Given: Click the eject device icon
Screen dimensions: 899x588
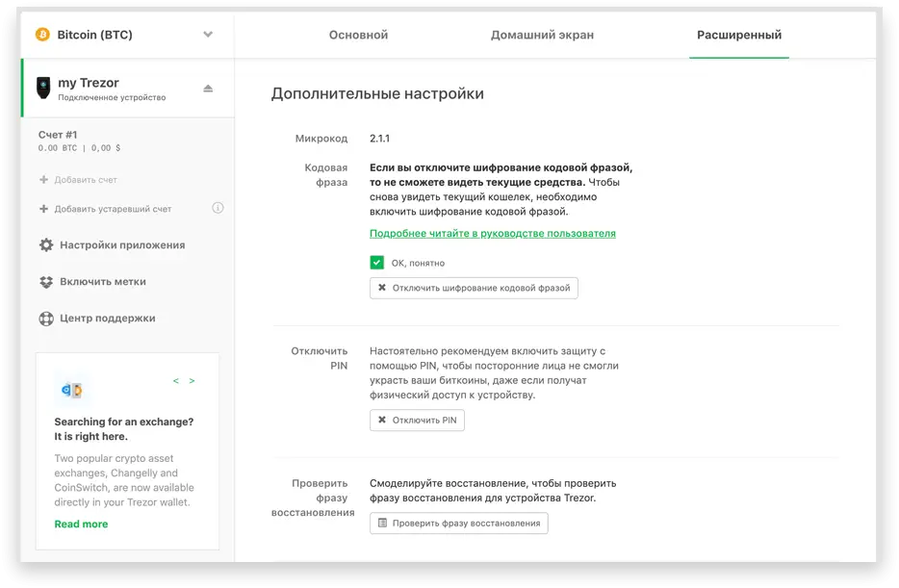Looking at the screenshot, I should (x=208, y=89).
